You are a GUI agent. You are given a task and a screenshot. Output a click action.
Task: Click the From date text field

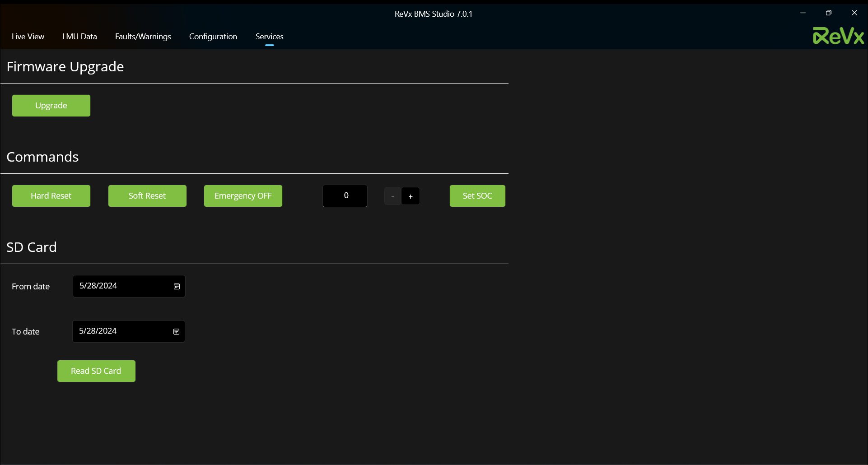pyautogui.click(x=121, y=286)
